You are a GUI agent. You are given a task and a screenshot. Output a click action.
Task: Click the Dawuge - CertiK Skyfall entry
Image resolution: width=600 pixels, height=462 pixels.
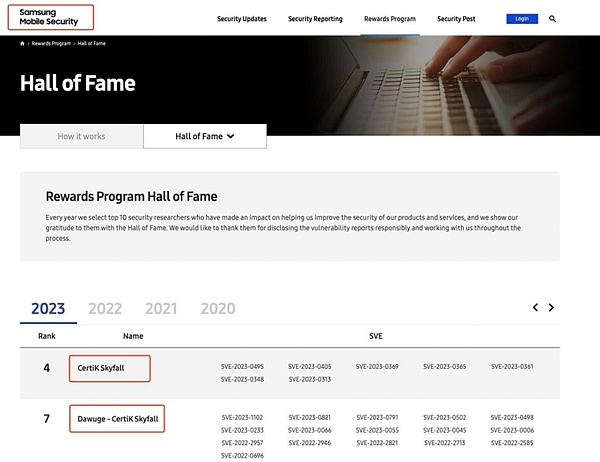click(x=117, y=418)
